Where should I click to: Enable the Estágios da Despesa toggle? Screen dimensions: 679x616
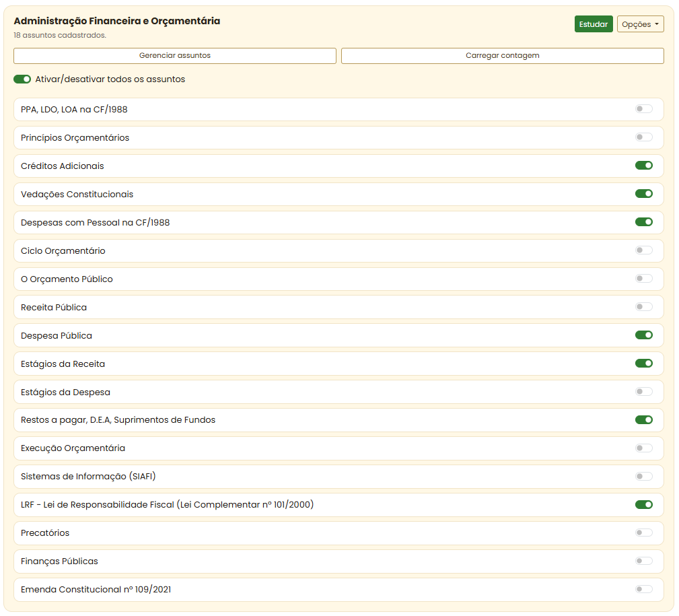pyautogui.click(x=643, y=392)
